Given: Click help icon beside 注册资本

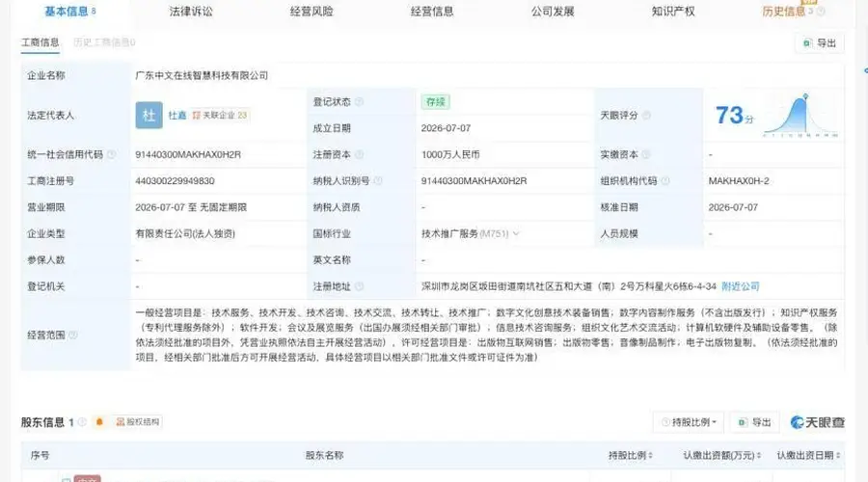Looking at the screenshot, I should (360, 154).
